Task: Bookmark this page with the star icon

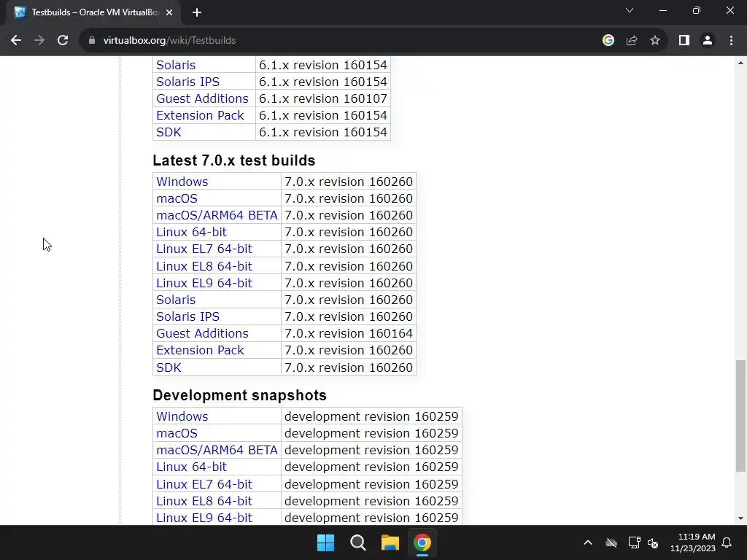Action: [655, 41]
